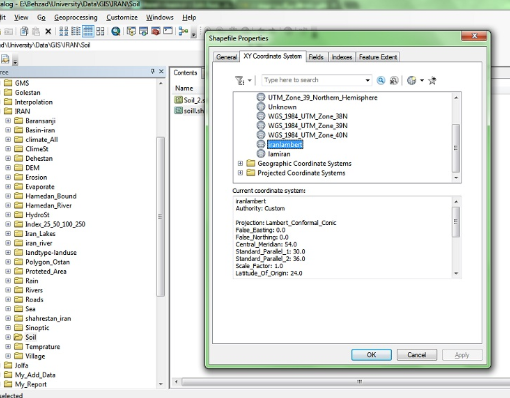Select the iranlambert coordinate system

click(x=285, y=144)
